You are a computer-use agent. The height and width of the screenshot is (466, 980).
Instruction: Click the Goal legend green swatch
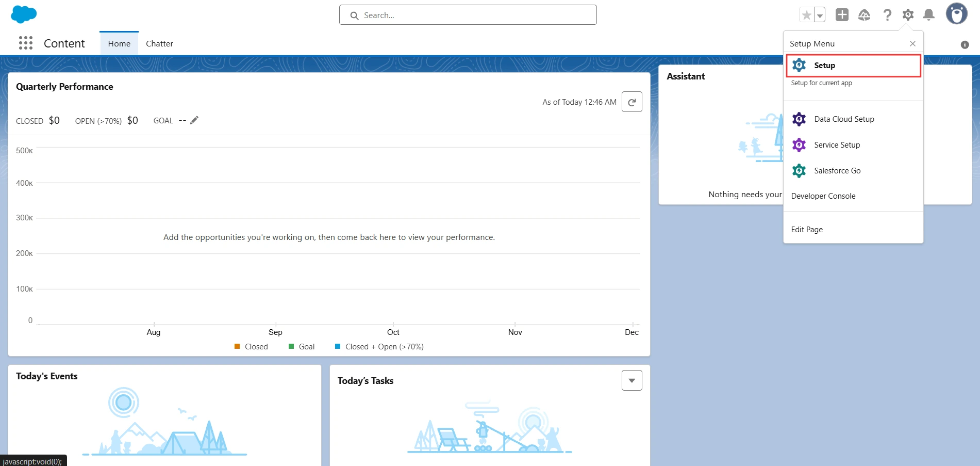(x=291, y=346)
